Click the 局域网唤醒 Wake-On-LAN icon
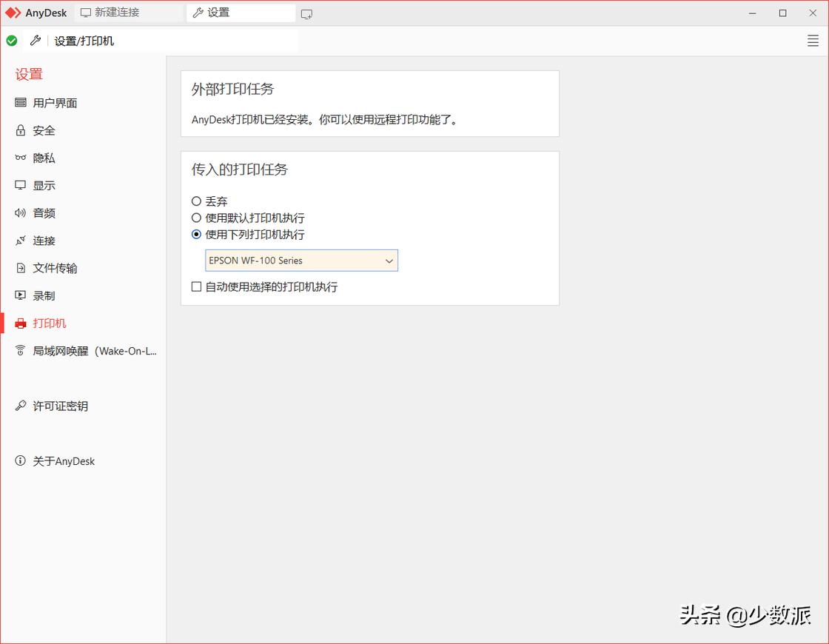Viewport: 829px width, 644px height. click(21, 350)
